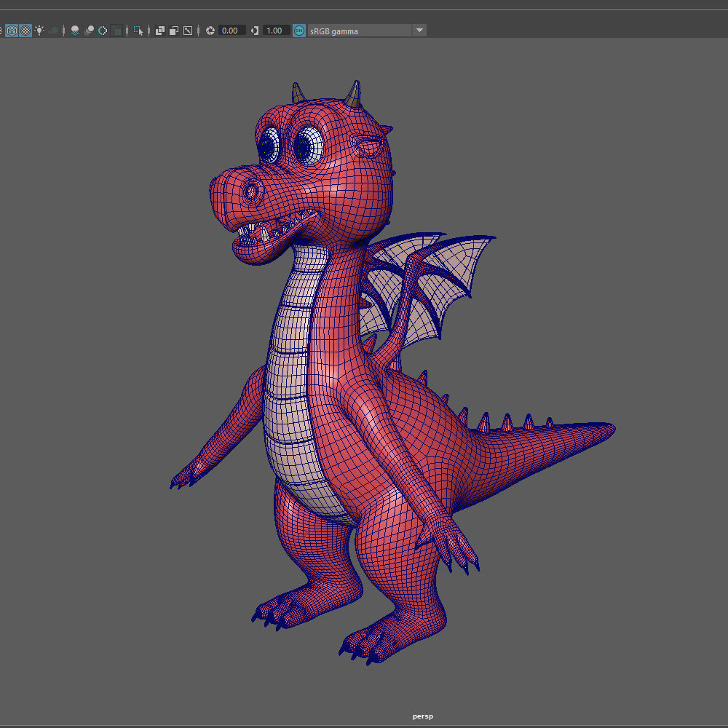Click the gamma contrast icon
This screenshot has height=728, width=728.
(x=255, y=31)
